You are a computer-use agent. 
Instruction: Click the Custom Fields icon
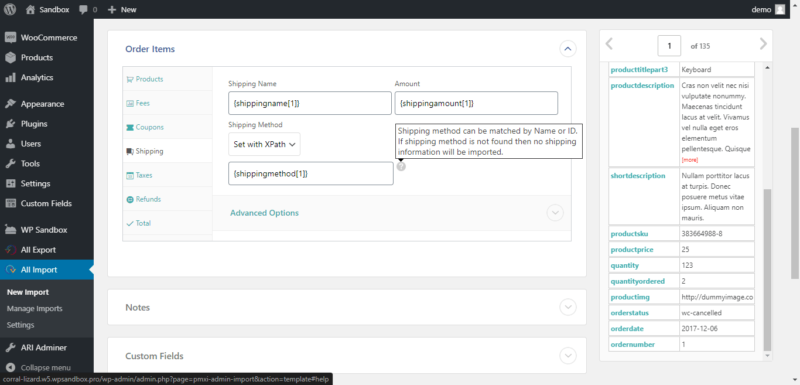coord(10,203)
